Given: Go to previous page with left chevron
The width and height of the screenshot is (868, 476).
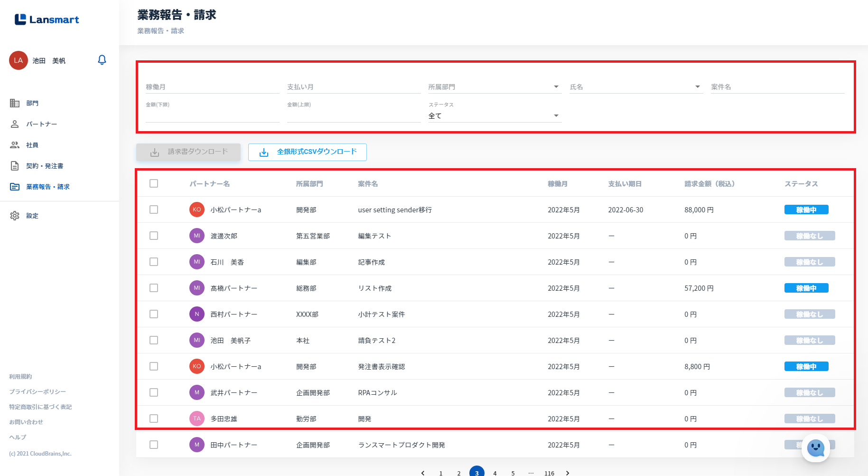Looking at the screenshot, I should tap(423, 473).
